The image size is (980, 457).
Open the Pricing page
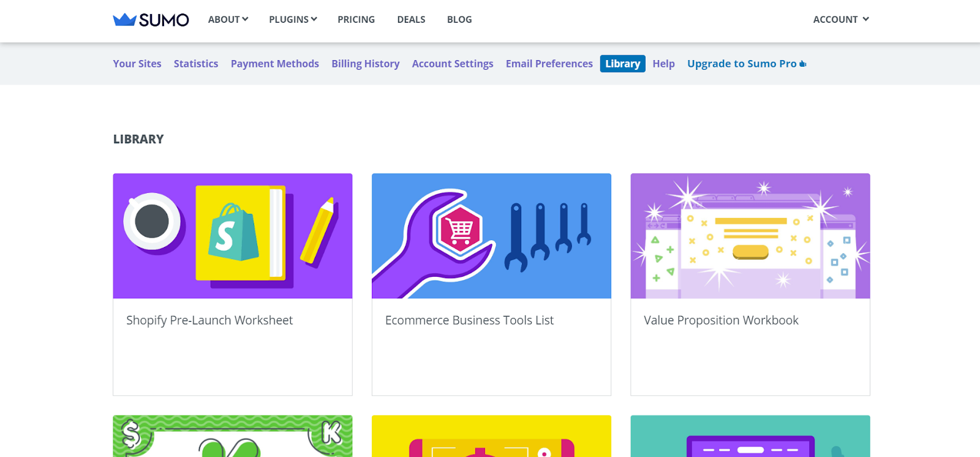point(356,20)
